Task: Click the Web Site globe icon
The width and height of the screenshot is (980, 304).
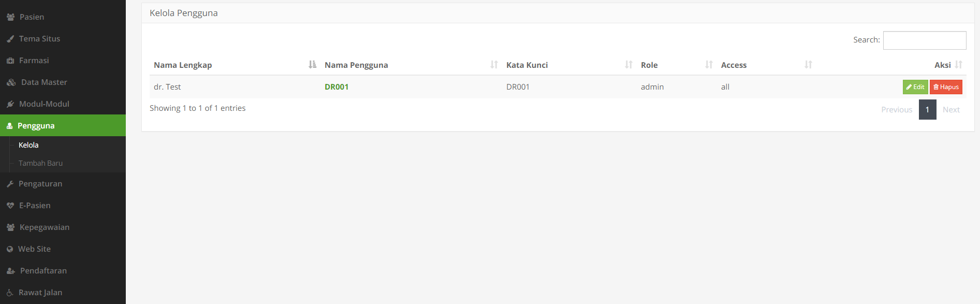Action: tap(10, 249)
